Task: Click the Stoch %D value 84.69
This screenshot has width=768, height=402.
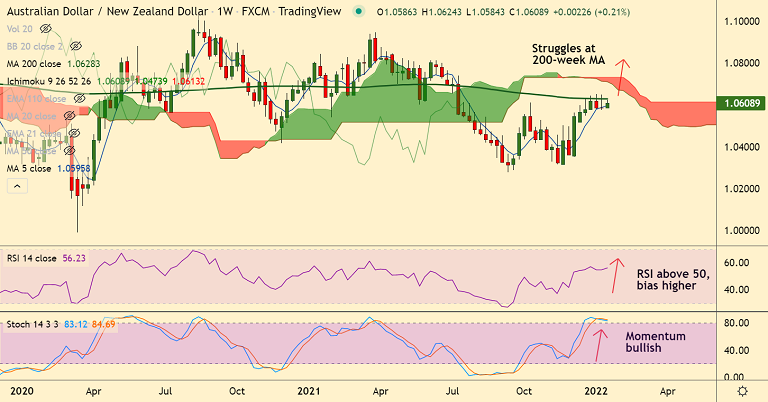Action: [x=103, y=324]
